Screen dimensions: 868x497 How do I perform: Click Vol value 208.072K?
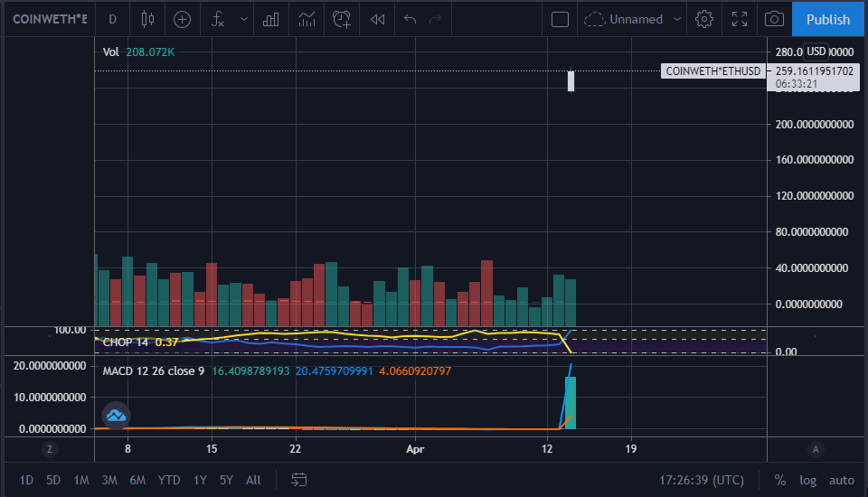coord(150,52)
